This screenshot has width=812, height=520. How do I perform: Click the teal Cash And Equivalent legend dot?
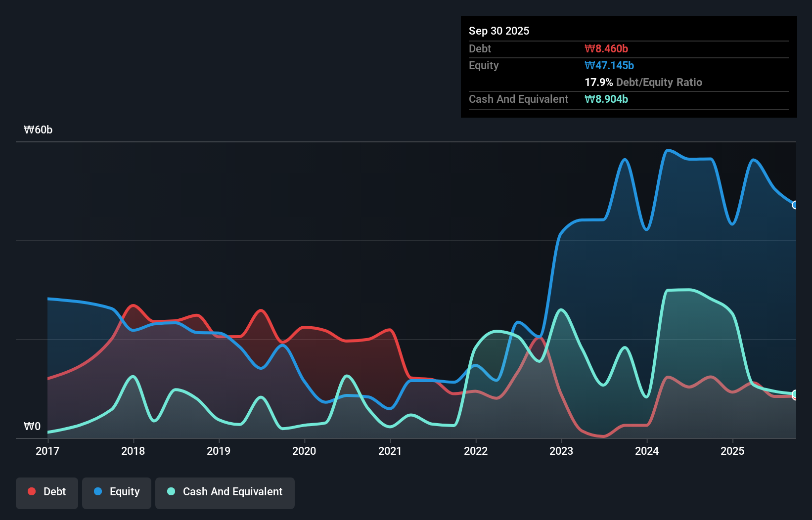coord(170,491)
